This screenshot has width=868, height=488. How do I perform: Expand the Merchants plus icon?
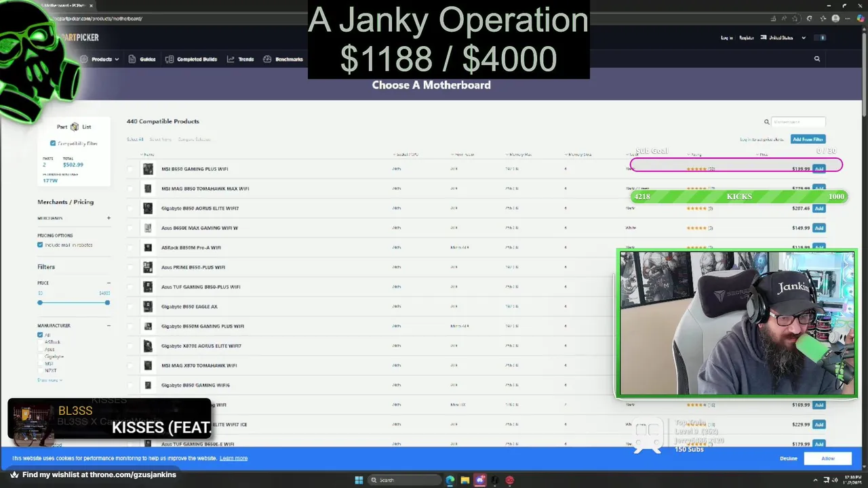click(108, 218)
